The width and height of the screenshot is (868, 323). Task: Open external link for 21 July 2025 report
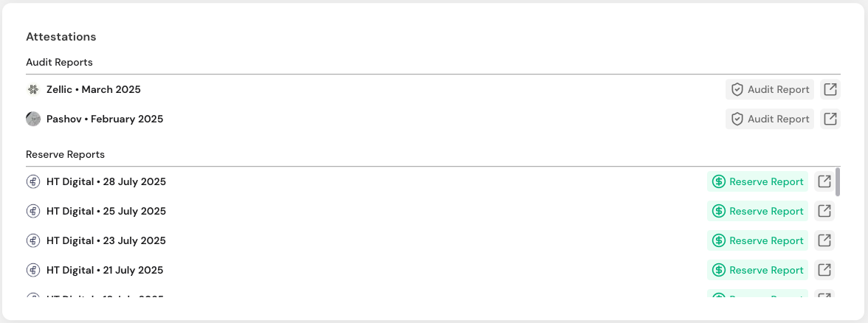pos(824,270)
